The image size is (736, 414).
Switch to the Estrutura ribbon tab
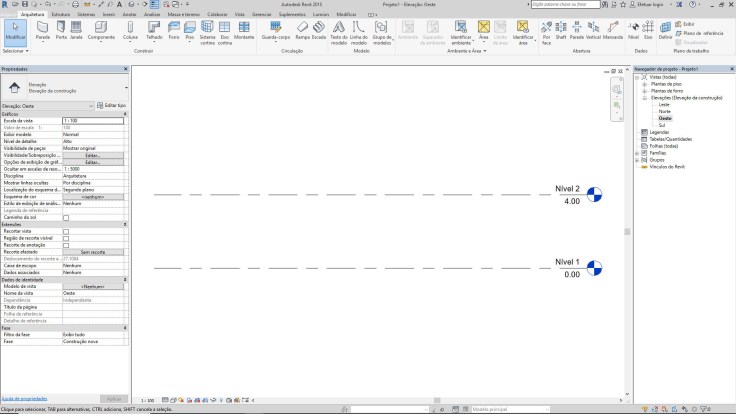61,16
